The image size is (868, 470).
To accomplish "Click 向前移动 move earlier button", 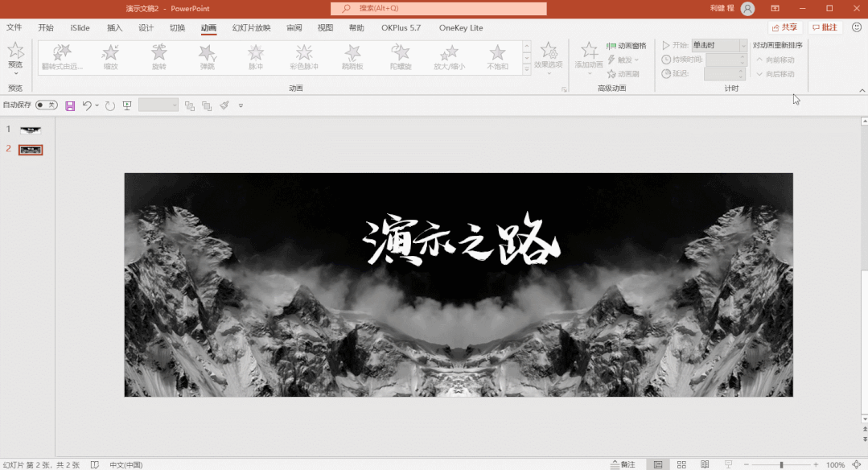I will (775, 60).
